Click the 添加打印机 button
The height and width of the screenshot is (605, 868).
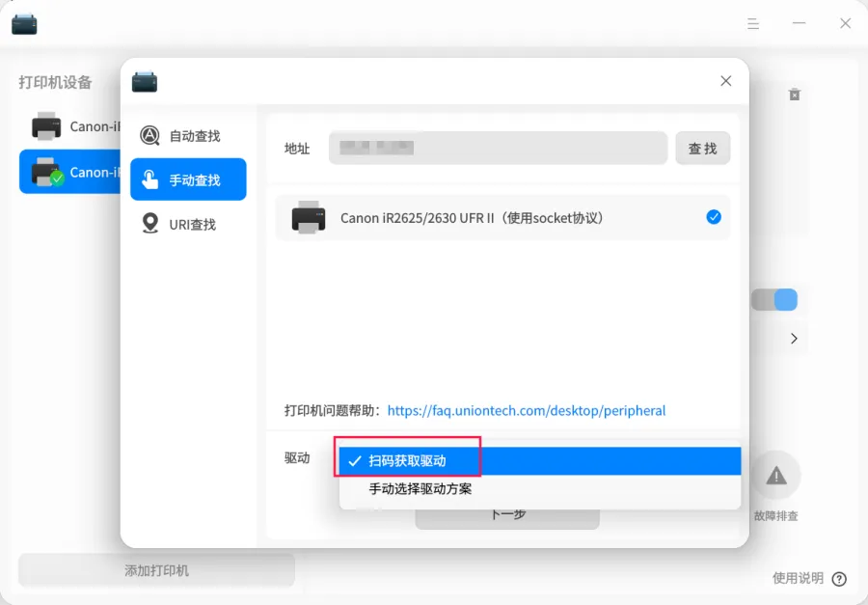pyautogui.click(x=156, y=570)
